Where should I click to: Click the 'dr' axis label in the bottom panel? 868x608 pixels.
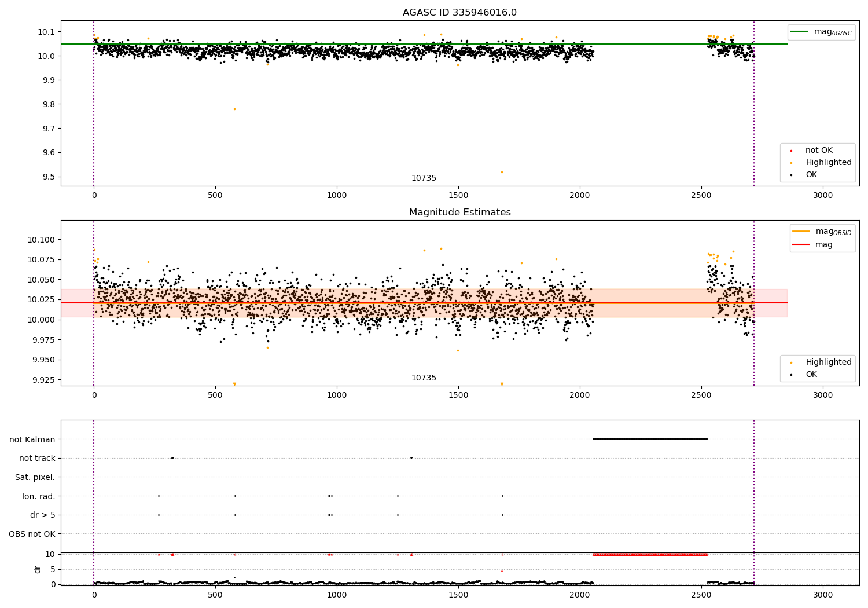point(38,569)
